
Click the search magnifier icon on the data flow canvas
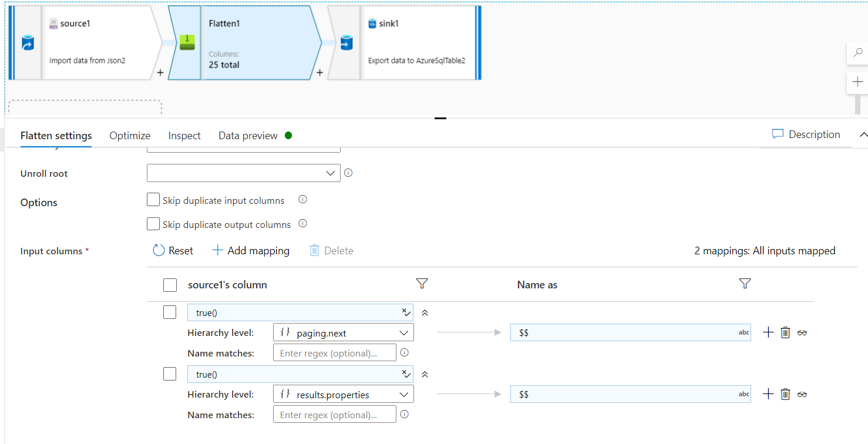click(x=858, y=53)
